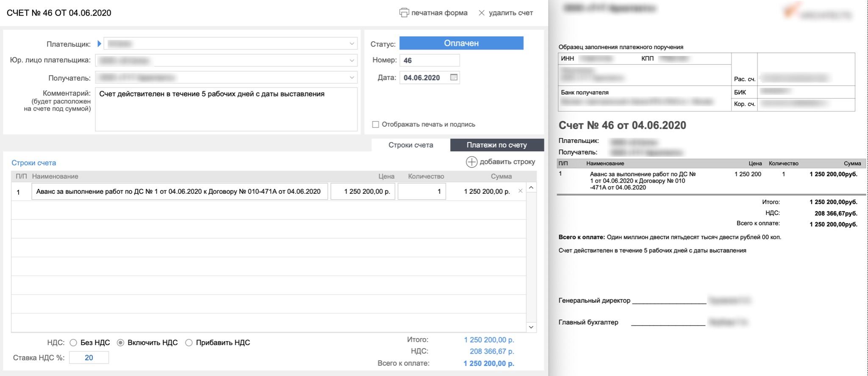Select the Прибавить НДС radio option

(x=189, y=343)
